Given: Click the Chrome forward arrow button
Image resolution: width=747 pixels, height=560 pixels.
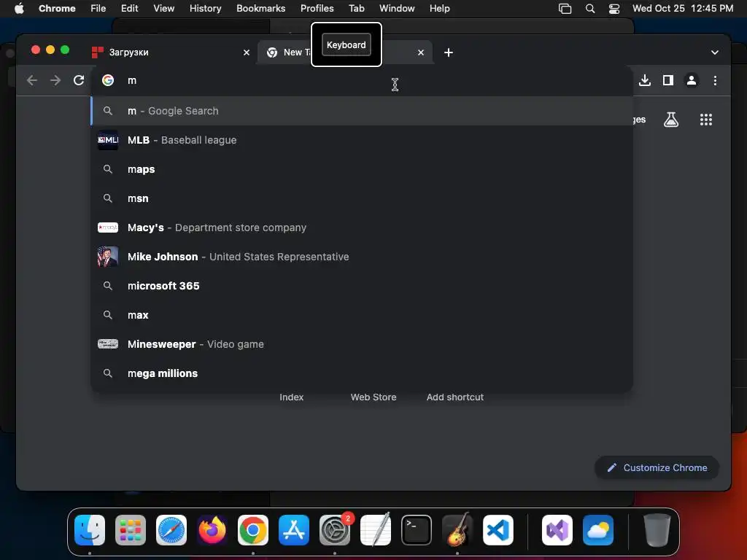Looking at the screenshot, I should click(x=55, y=80).
